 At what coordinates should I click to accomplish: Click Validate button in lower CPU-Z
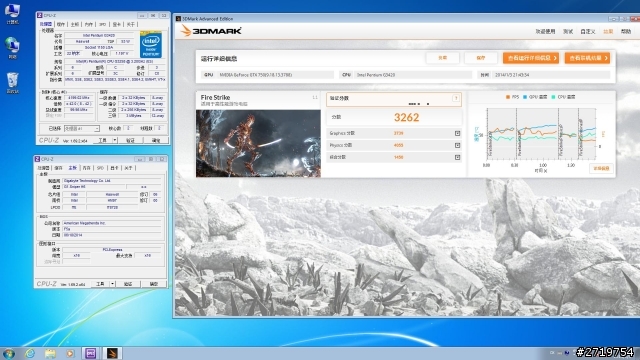(x=128, y=284)
